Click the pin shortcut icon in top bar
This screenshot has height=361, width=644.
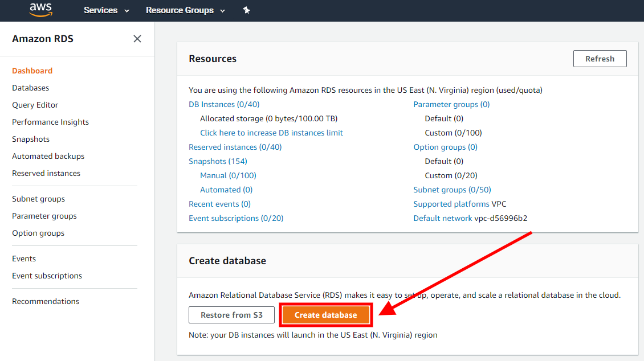[x=246, y=10]
